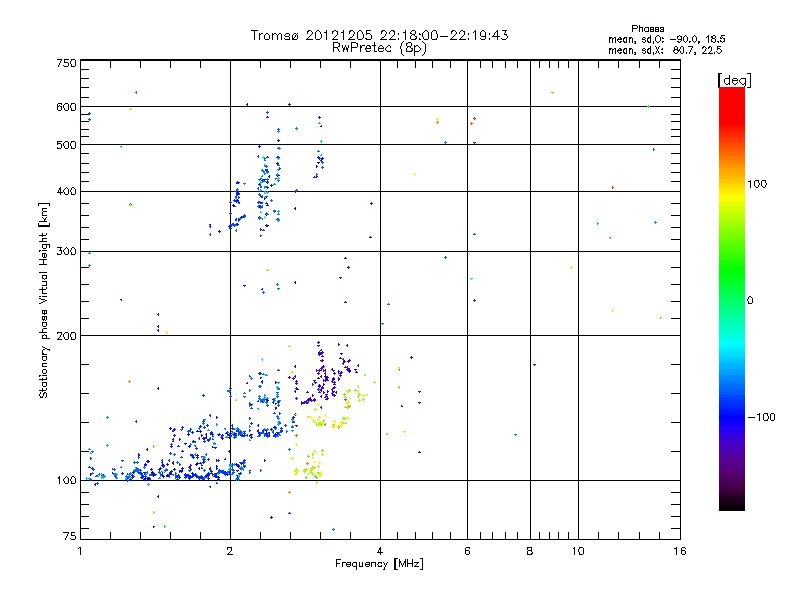Click the x-axis tick label '8'
This screenshot has height=600, width=800.
[x=530, y=551]
